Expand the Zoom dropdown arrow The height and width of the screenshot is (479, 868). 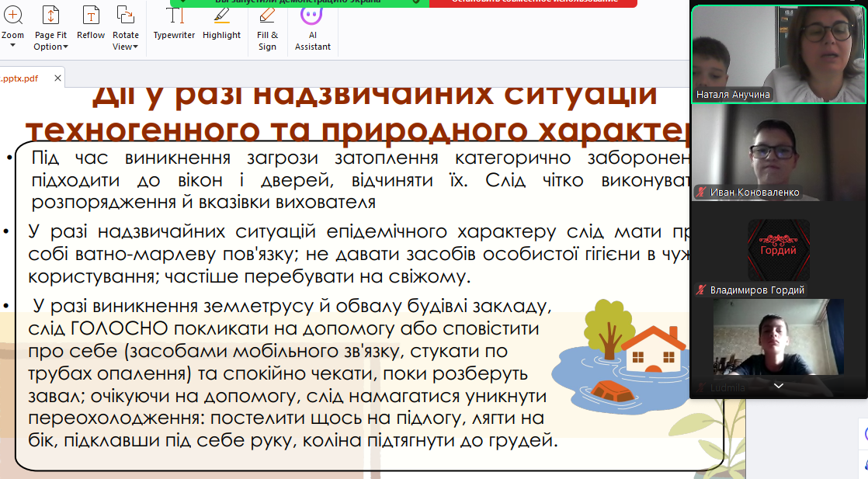12,47
